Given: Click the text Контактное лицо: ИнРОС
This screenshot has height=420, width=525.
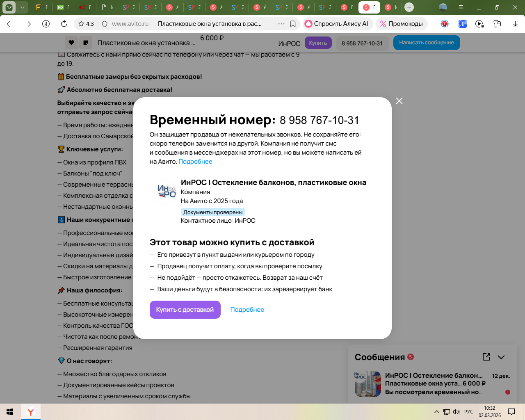Looking at the screenshot, I should pos(218,221).
